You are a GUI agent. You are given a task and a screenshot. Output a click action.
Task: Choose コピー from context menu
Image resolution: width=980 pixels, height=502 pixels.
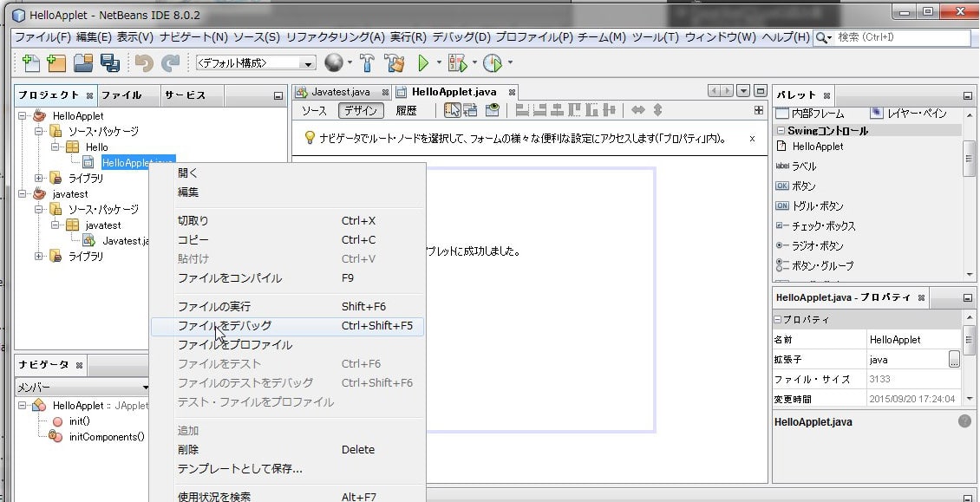pos(288,240)
